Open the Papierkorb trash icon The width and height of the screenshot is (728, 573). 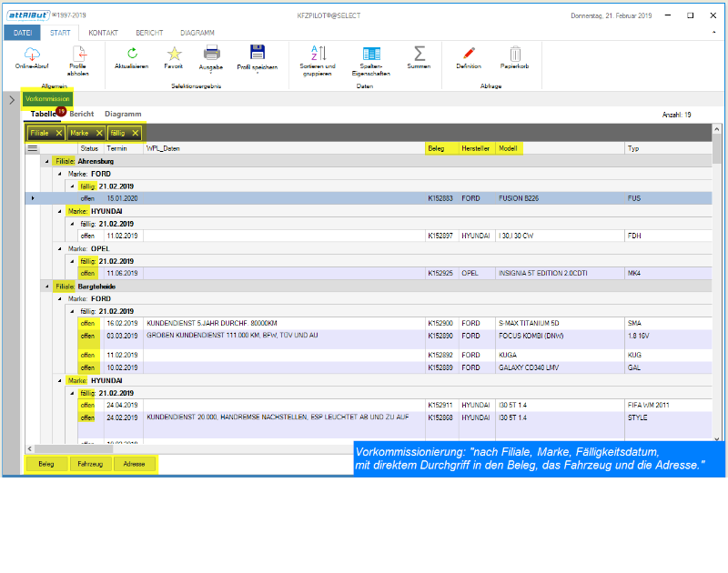515,54
